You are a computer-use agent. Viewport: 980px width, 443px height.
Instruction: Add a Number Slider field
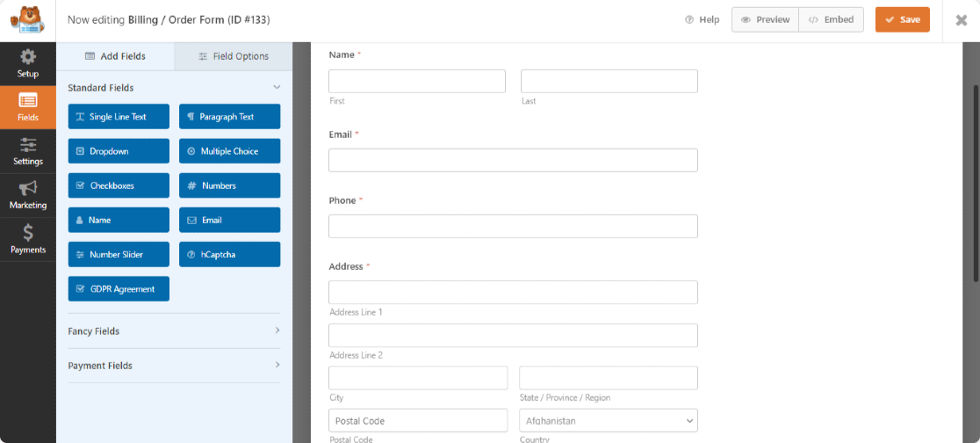[119, 254]
